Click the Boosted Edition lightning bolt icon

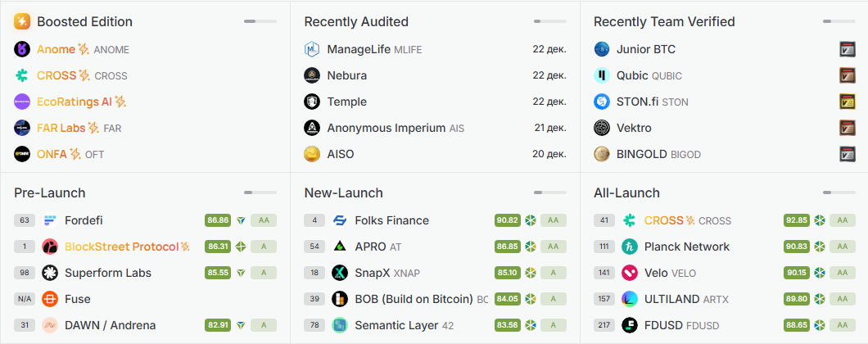[22, 21]
